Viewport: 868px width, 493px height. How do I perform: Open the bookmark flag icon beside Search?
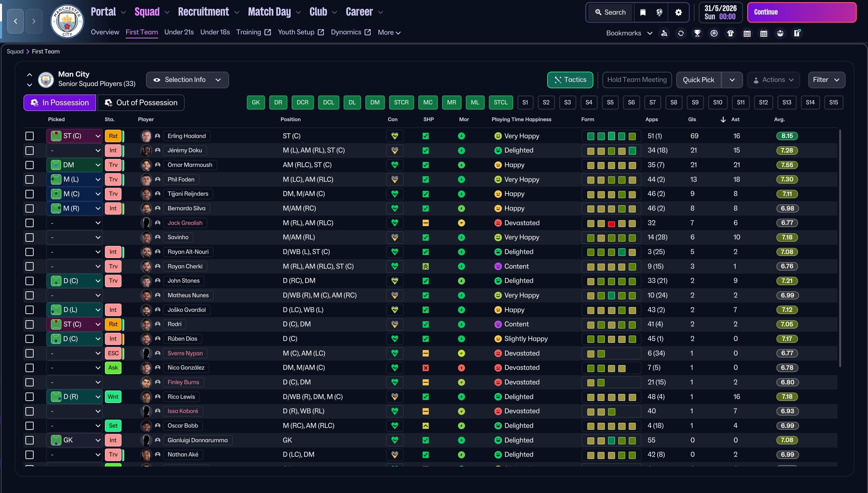643,13
